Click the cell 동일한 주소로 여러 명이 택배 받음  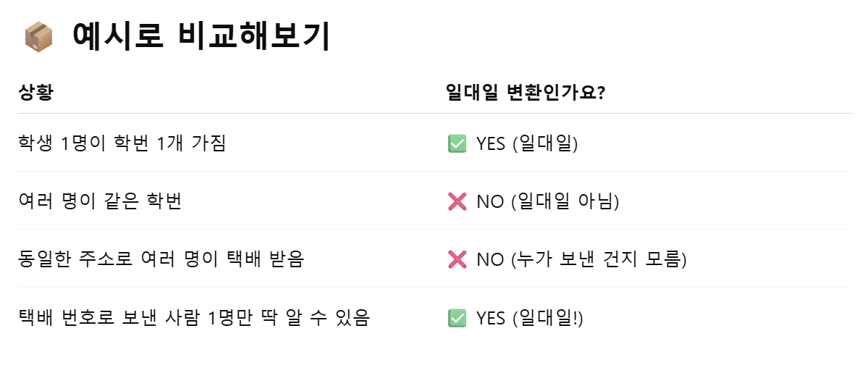click(161, 260)
